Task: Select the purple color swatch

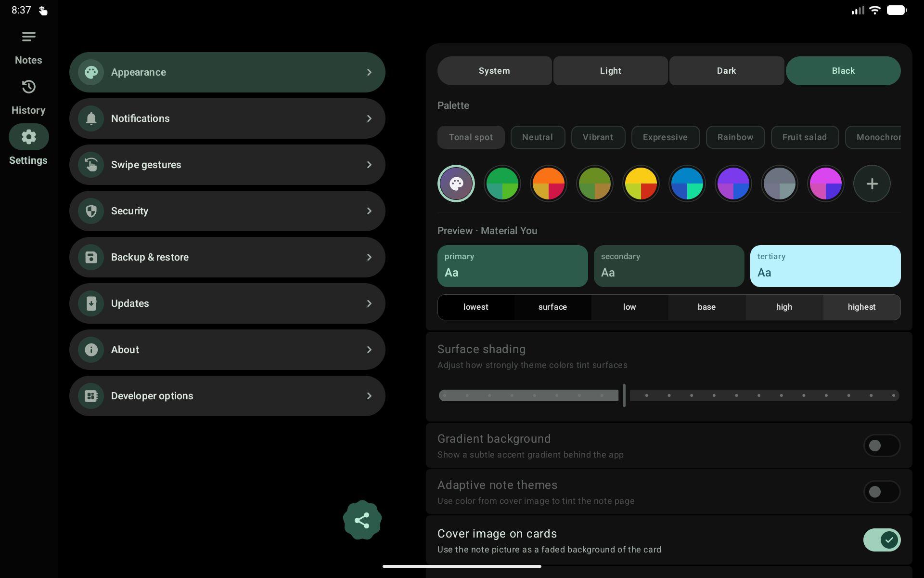Action: tap(733, 184)
